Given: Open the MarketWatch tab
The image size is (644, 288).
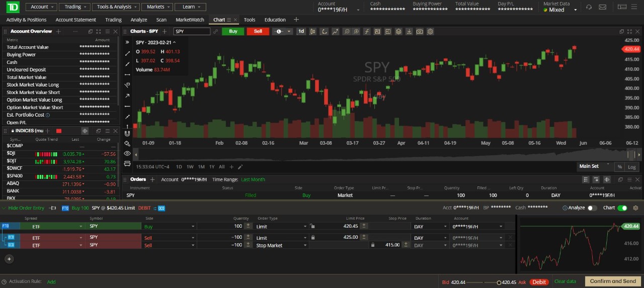Looking at the screenshot, I should point(190,20).
